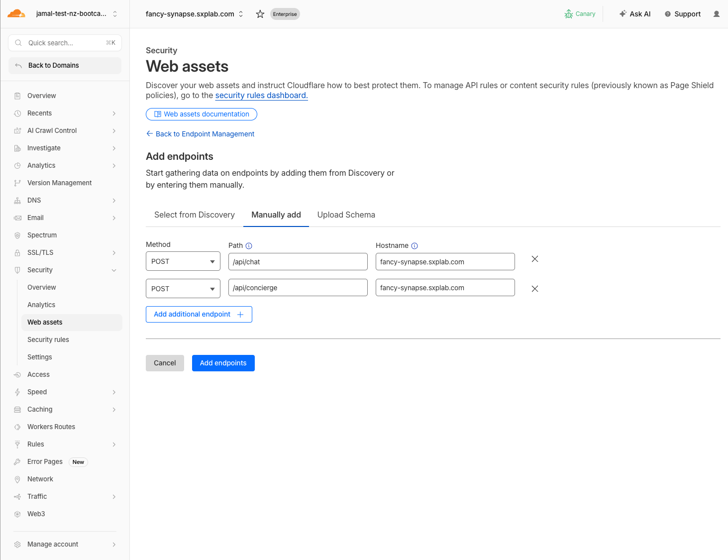Image resolution: width=728 pixels, height=560 pixels.
Task: Open the account switcher jamal-test-nz-bootca...
Action: pyautogui.click(x=76, y=14)
